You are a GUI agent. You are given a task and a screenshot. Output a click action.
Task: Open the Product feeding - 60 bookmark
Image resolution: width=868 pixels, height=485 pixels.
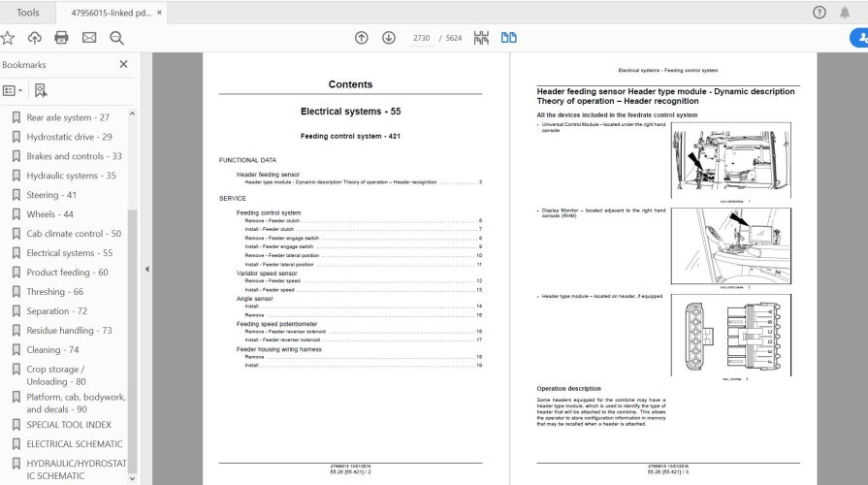coord(67,273)
